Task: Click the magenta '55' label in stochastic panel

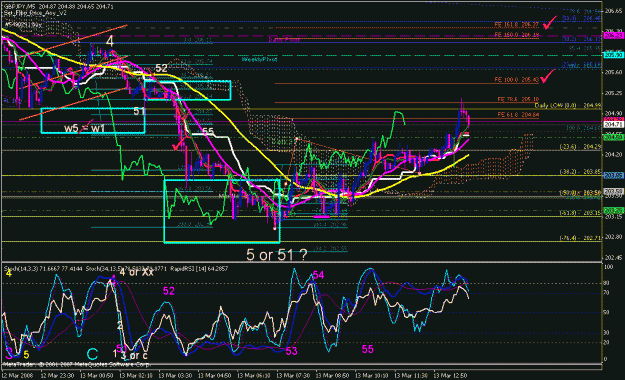Action: point(368,349)
